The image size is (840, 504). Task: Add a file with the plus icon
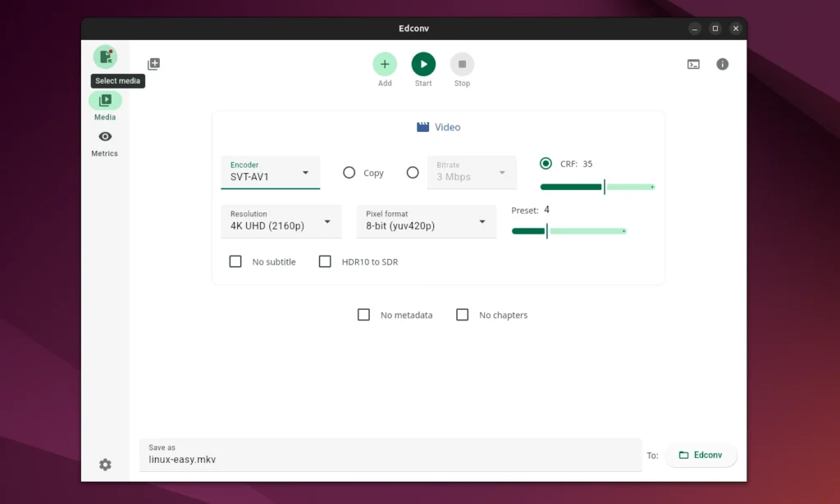click(385, 63)
